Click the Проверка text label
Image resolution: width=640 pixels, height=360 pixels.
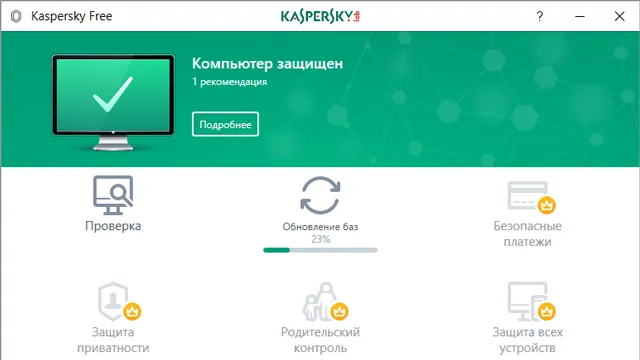point(113,226)
